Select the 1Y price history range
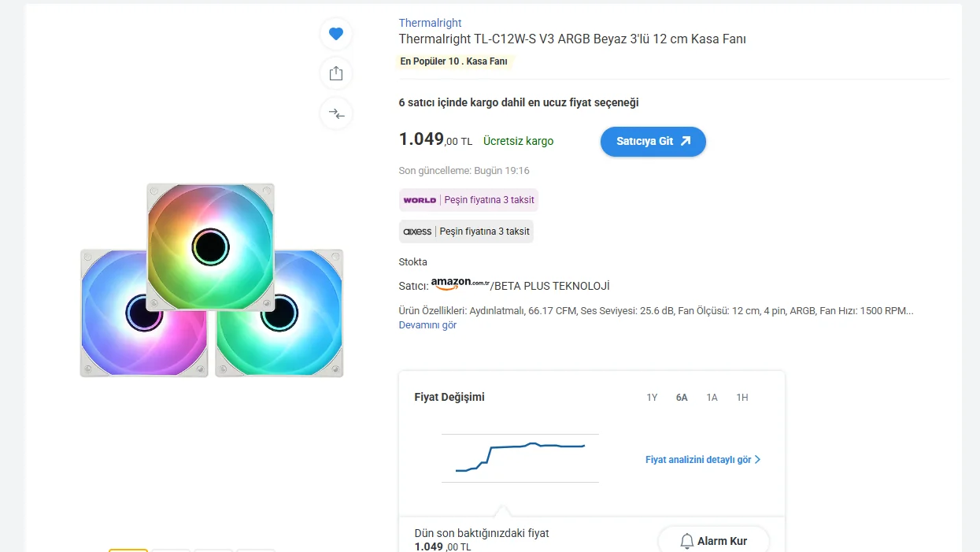 coord(652,398)
